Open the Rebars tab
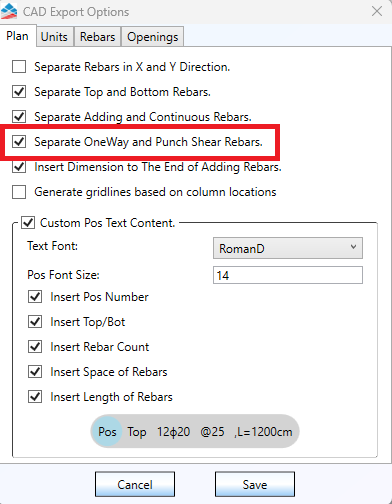This screenshot has height=504, width=392. pyautogui.click(x=97, y=37)
